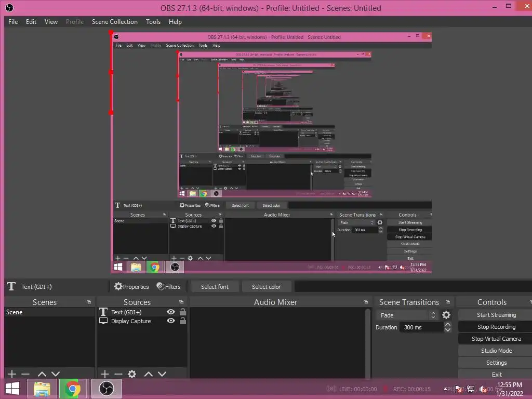The width and height of the screenshot is (532, 399).
Task: Open Google Chrome from taskbar
Action: (73, 389)
